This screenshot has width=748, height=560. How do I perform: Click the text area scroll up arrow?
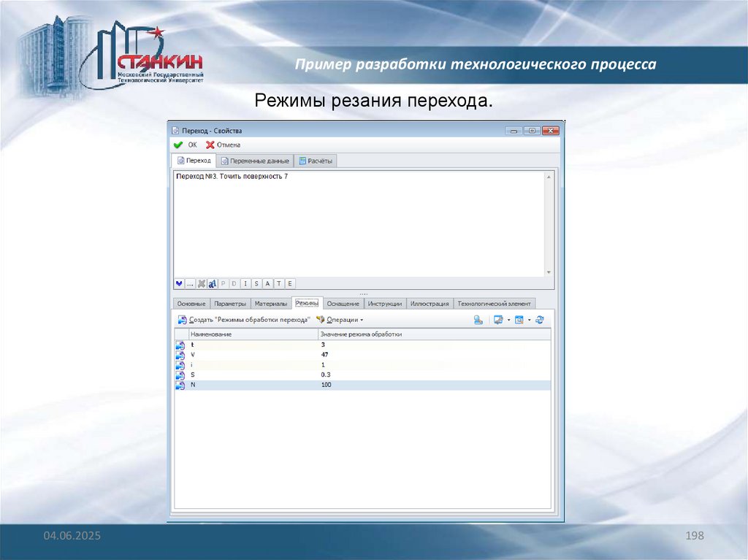tap(549, 177)
